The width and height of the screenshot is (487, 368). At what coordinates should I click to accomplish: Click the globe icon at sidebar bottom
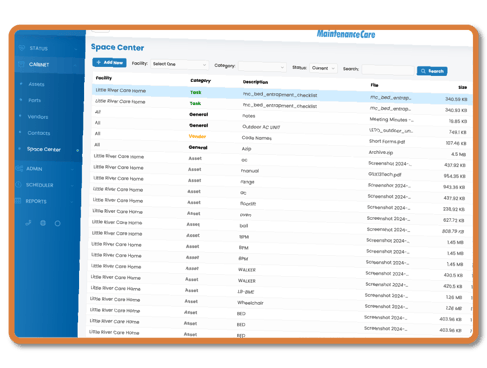pos(43,223)
